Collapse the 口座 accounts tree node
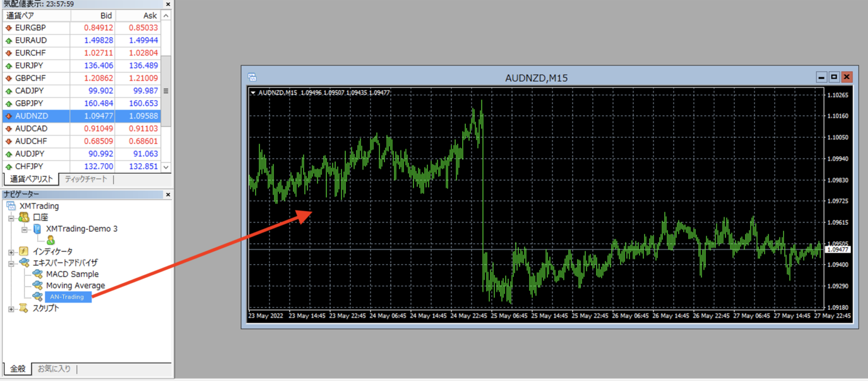The width and height of the screenshot is (868, 381). coord(11,218)
